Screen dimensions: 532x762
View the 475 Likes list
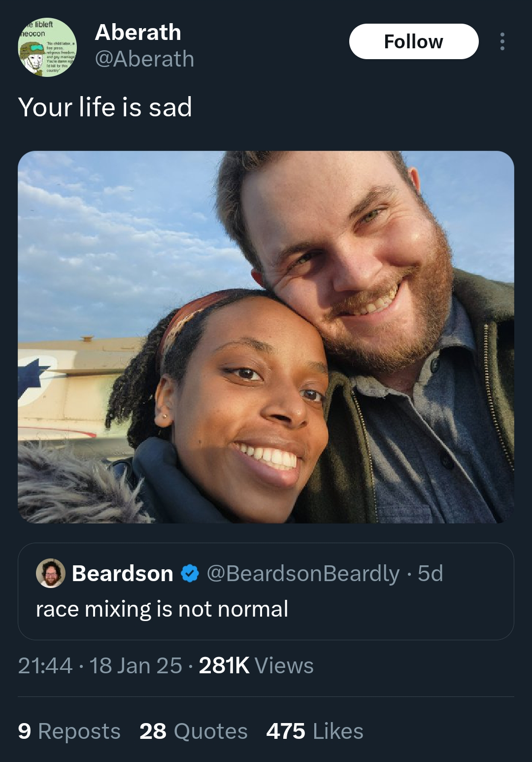(x=315, y=731)
